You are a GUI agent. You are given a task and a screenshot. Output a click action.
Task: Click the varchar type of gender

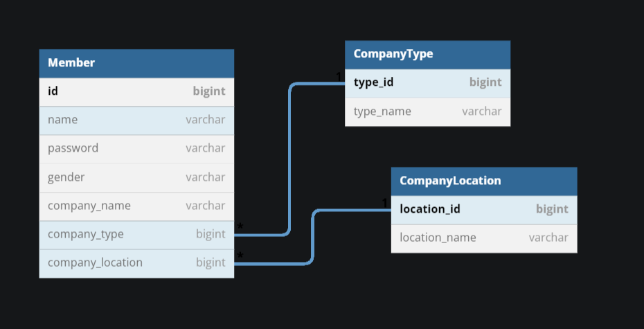coord(206,177)
